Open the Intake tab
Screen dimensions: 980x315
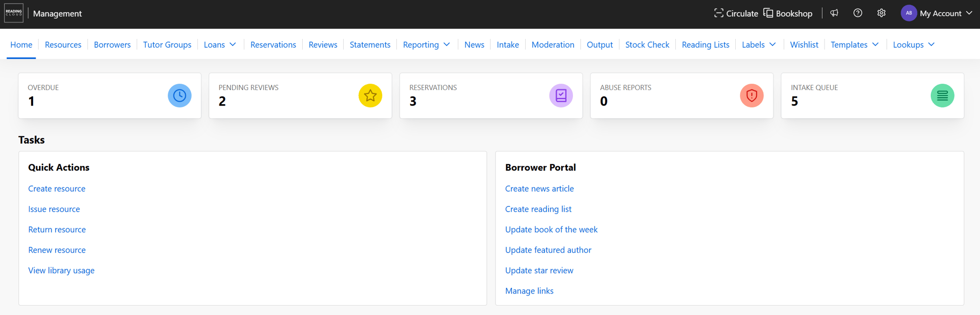tap(508, 44)
